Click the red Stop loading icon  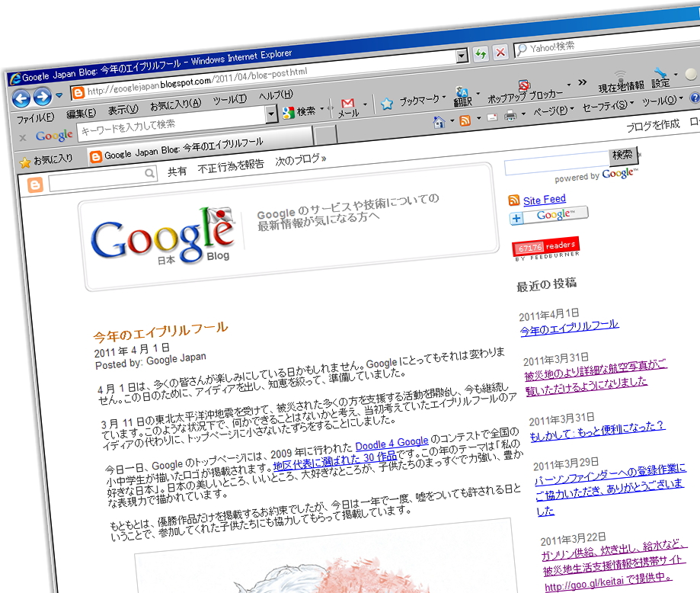(500, 52)
